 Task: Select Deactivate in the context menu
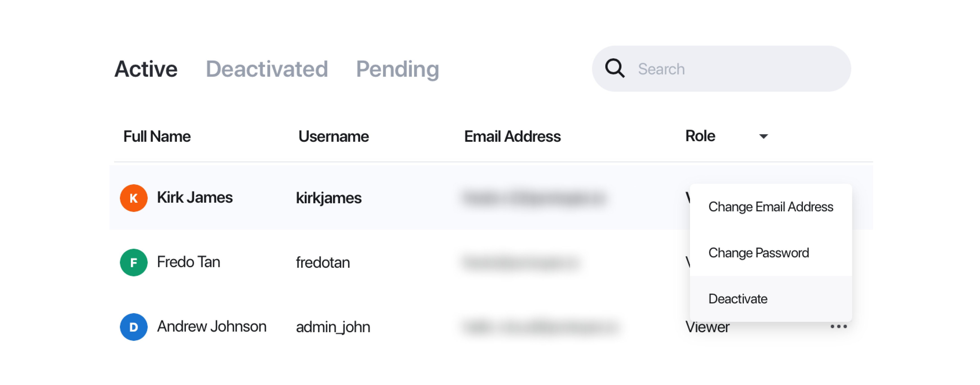pos(771,299)
